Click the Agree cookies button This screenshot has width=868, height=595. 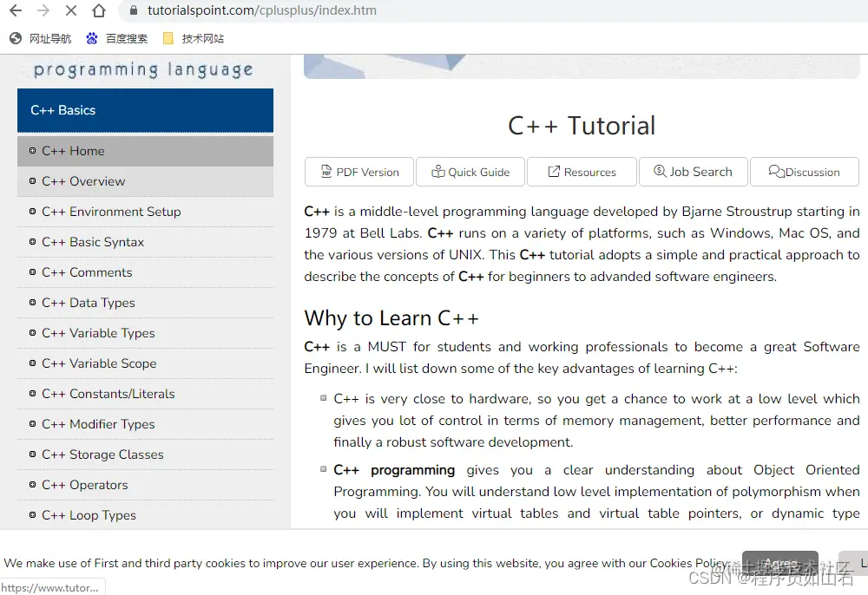pos(780,563)
